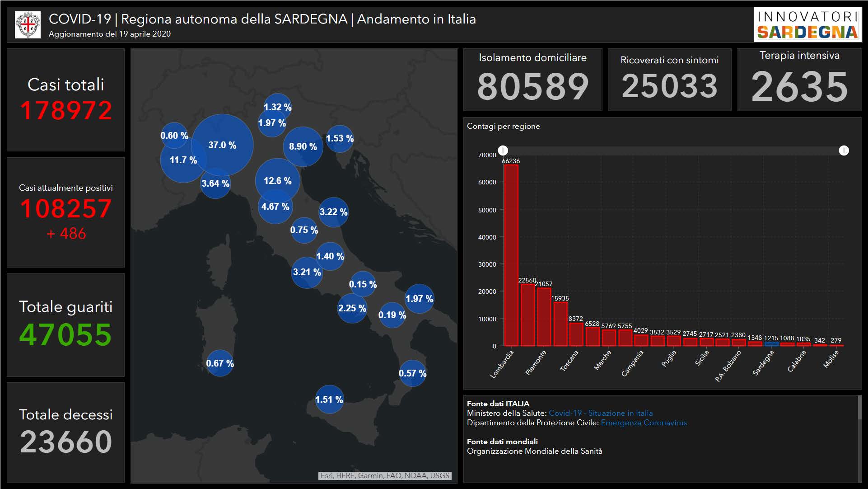Select the 8.90 % map bubble

pos(303,146)
